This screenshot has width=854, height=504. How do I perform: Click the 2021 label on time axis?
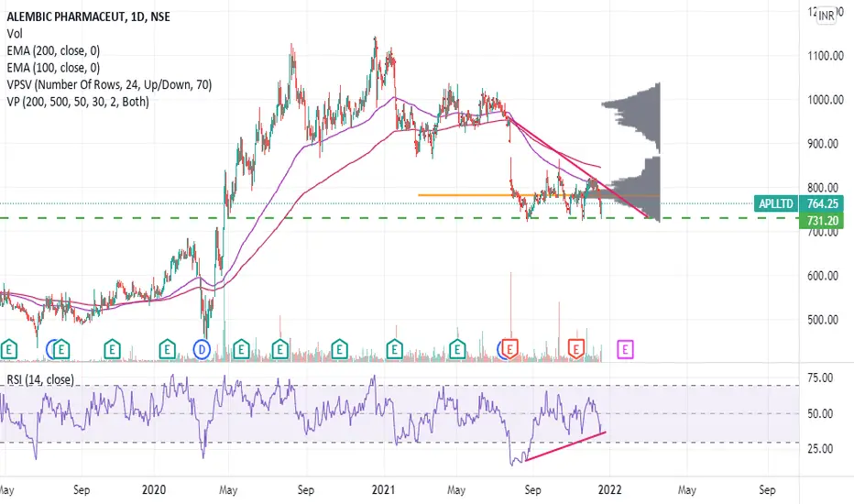tap(383, 490)
